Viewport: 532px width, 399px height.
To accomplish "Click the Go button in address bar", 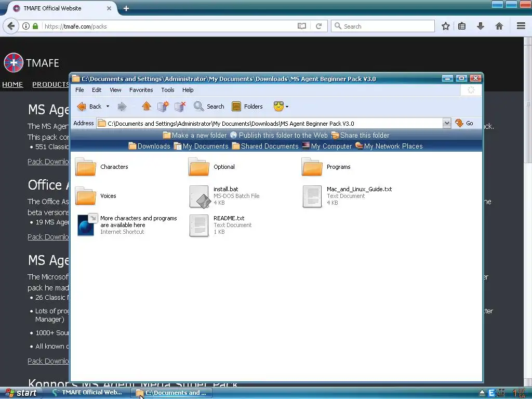I will point(464,123).
